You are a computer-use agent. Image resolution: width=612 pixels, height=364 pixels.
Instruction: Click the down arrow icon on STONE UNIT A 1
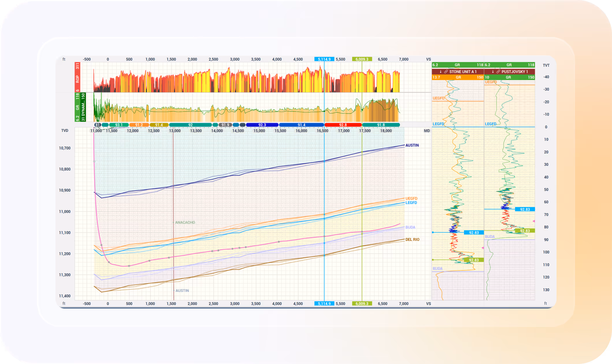coord(440,72)
